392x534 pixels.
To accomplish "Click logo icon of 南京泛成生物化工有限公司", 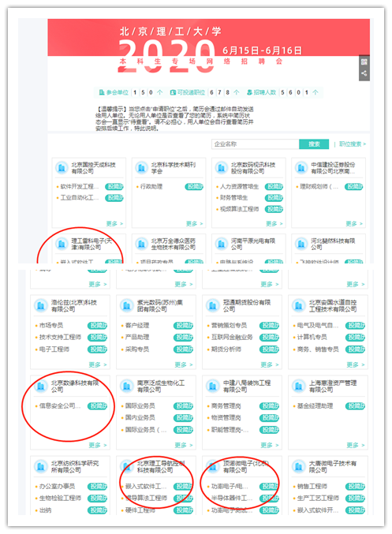I will [127, 386].
